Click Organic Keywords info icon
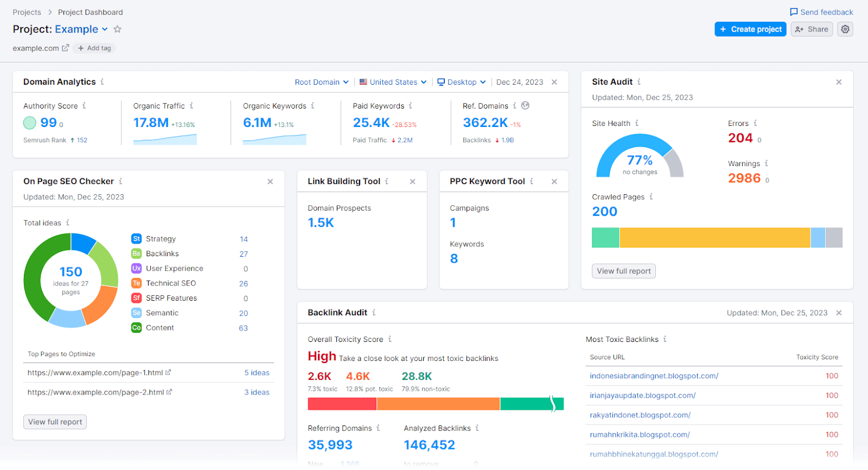This screenshot has width=868, height=470. 312,106
